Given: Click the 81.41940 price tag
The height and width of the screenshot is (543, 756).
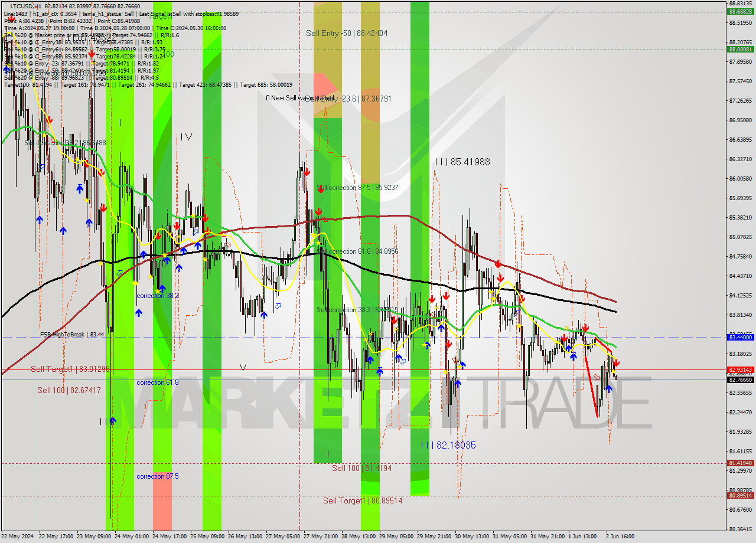Looking at the screenshot, I should pyautogui.click(x=741, y=463).
